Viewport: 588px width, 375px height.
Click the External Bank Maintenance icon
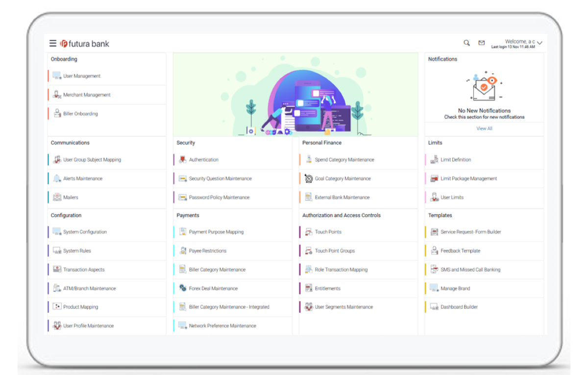tap(309, 197)
